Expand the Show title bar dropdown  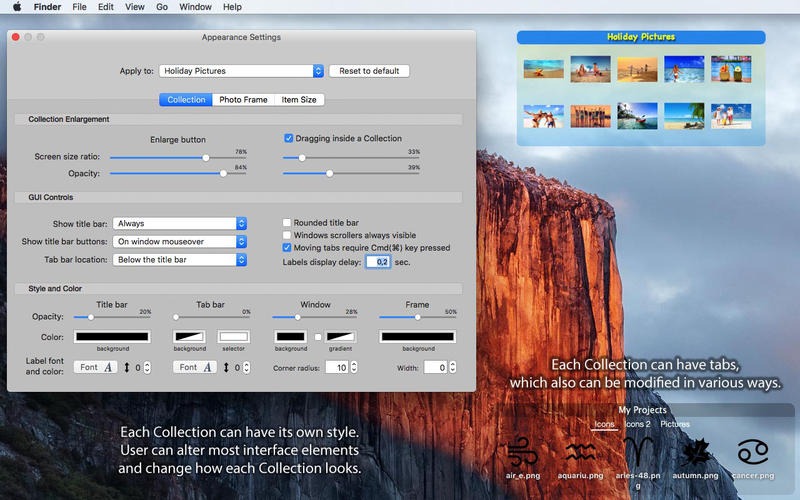(x=180, y=224)
